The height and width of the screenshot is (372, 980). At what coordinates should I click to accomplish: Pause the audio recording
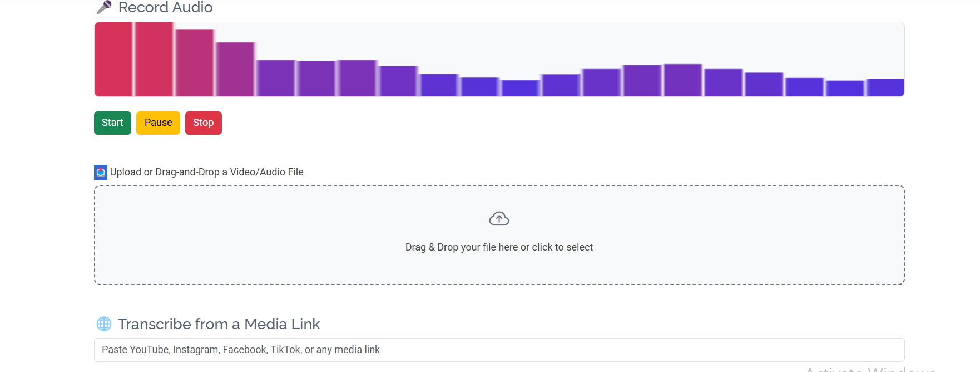tap(158, 123)
